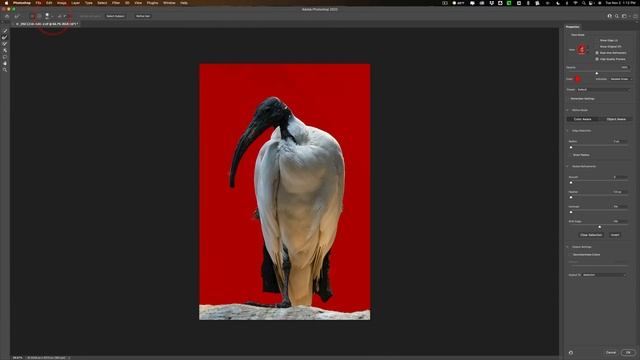This screenshot has width=640, height=360.
Task: Select the Refine Edge Brush tool
Action: click(x=5, y=37)
